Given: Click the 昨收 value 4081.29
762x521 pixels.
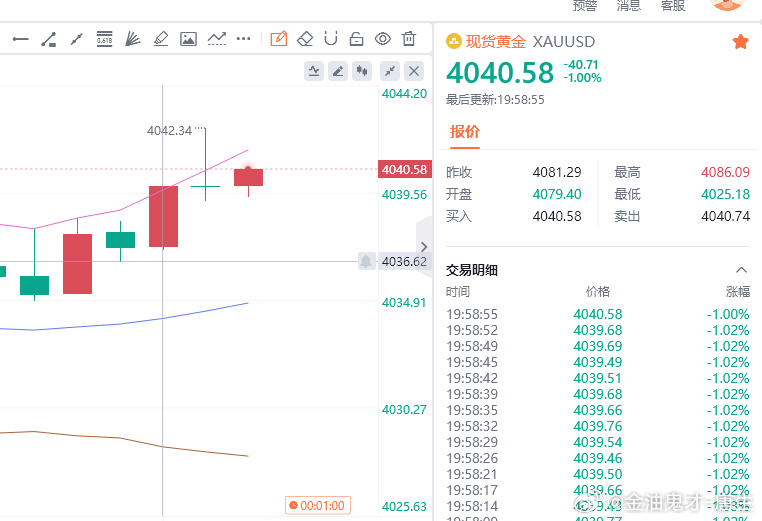Looking at the screenshot, I should [557, 172].
